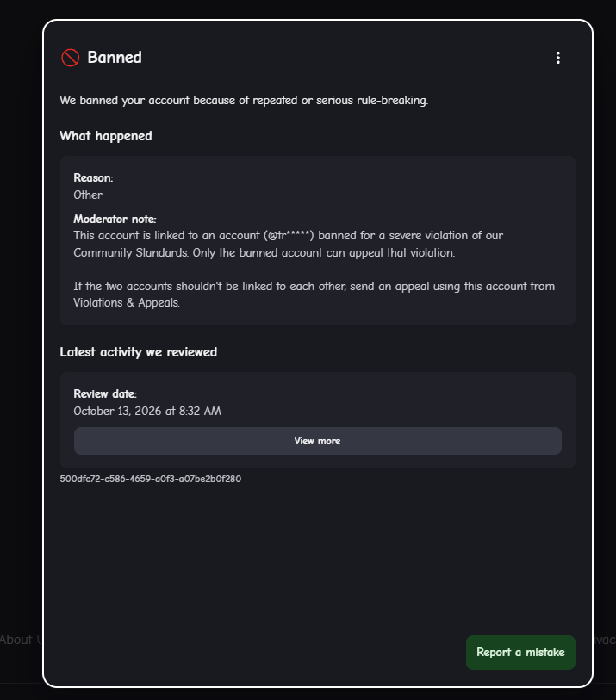Click the Banned heading text
Viewport: 616px width, 700px height.
115,57
